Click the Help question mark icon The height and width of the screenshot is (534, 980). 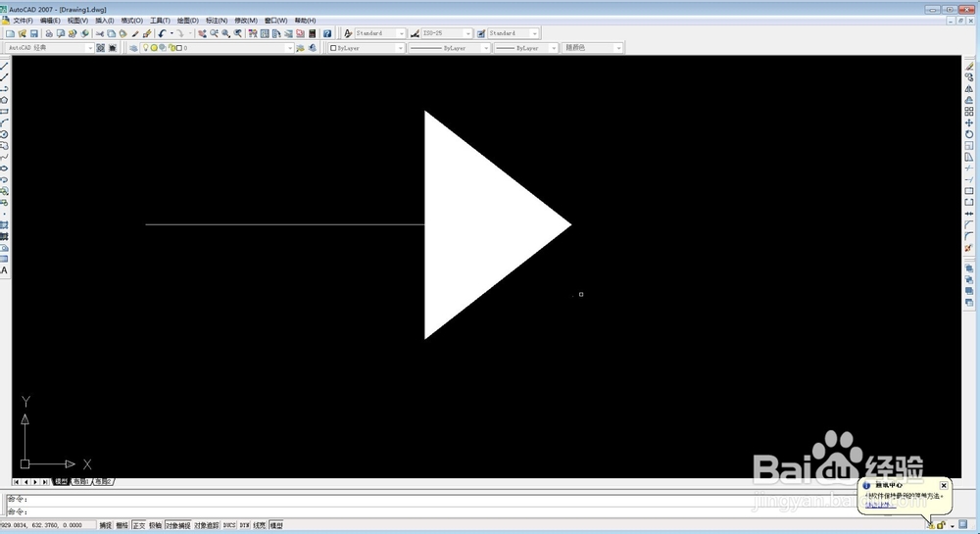click(327, 33)
